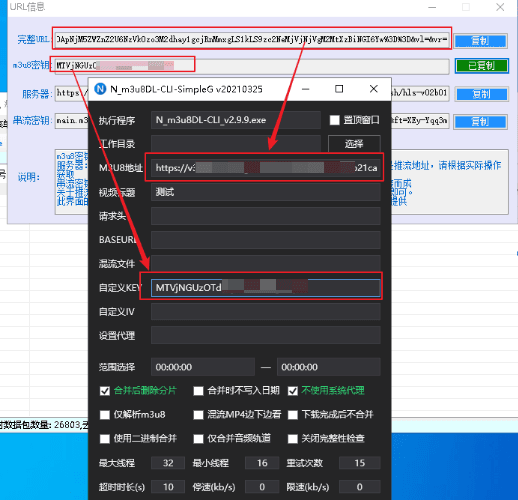Click into the 自定义IV input field
Image resolution: width=518 pixels, height=500 pixels.
tap(266, 312)
